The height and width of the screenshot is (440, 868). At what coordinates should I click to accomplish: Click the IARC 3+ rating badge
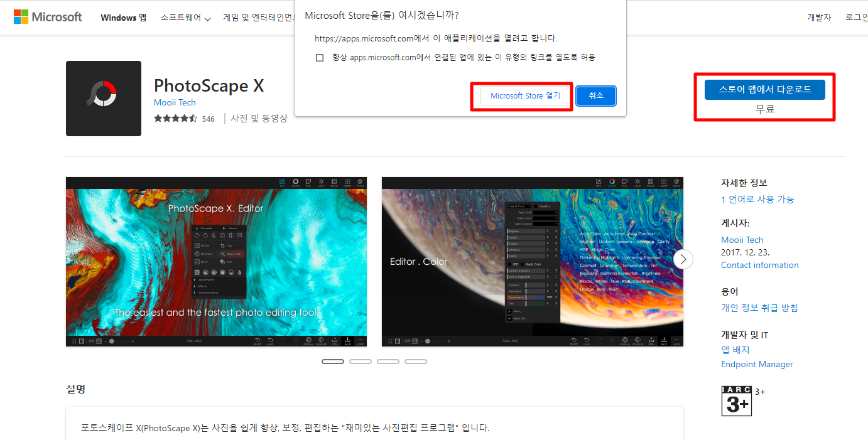coord(736,400)
